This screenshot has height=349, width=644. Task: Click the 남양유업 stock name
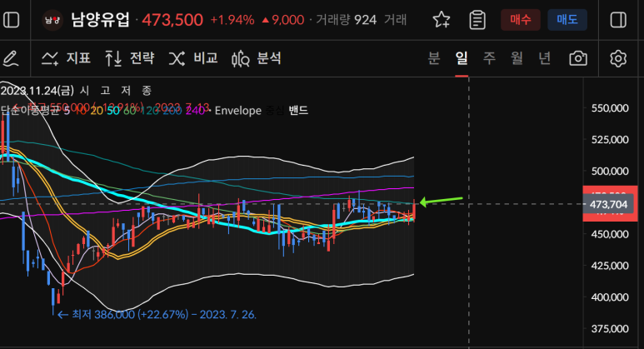pos(100,20)
